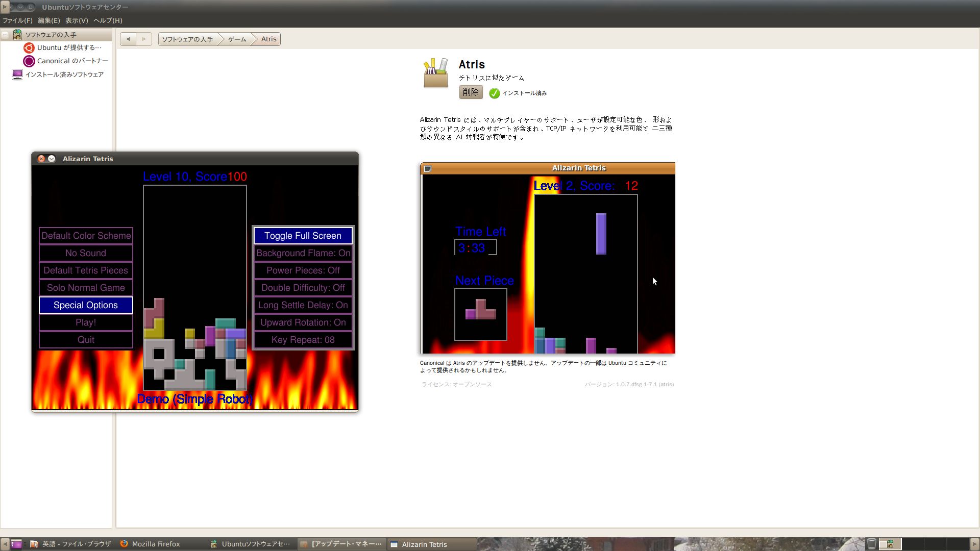Toggle Upward Rotation: On option

(303, 322)
